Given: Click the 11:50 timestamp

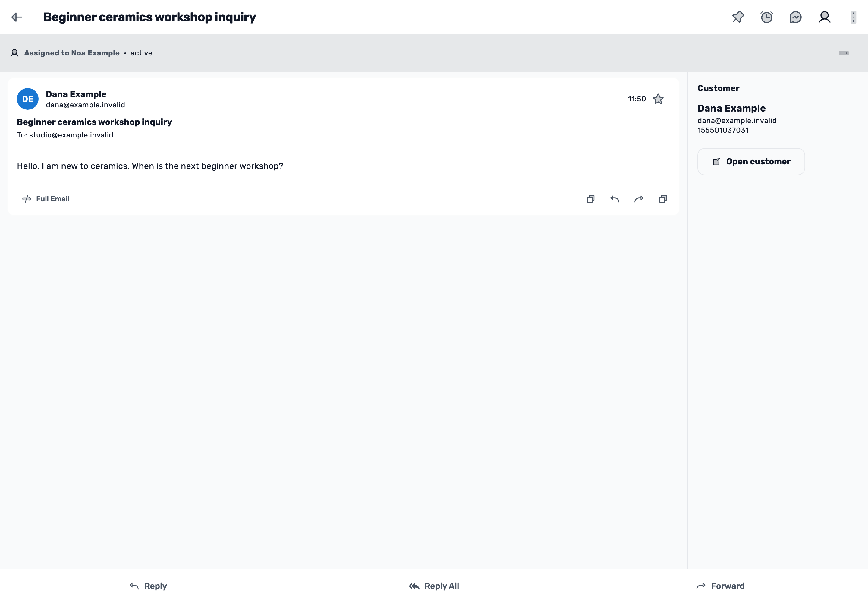Looking at the screenshot, I should (637, 99).
